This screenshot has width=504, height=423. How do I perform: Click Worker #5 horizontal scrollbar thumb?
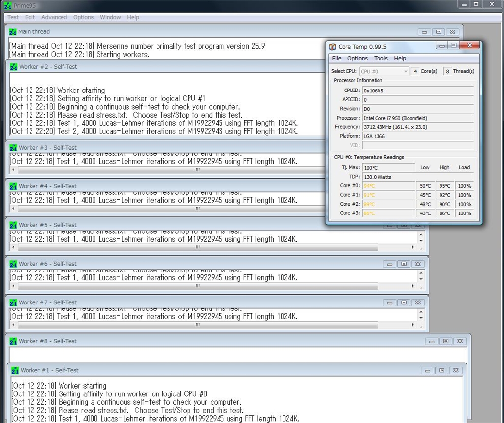click(x=198, y=247)
